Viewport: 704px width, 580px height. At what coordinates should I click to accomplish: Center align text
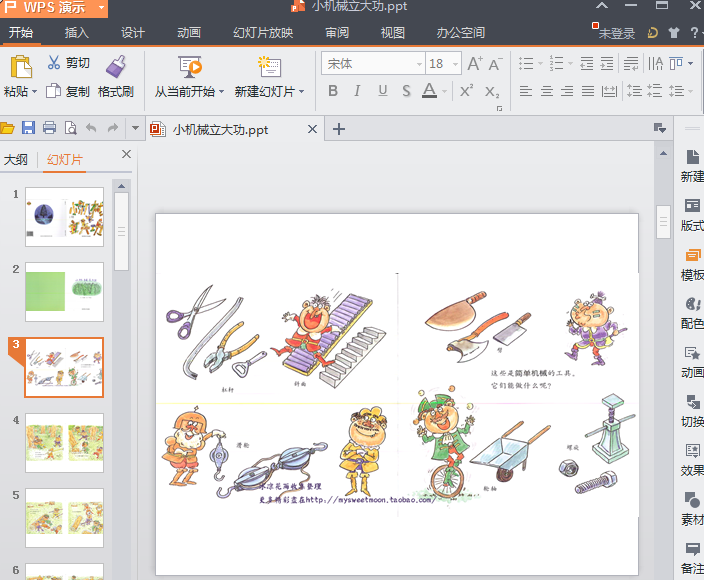pyautogui.click(x=546, y=91)
